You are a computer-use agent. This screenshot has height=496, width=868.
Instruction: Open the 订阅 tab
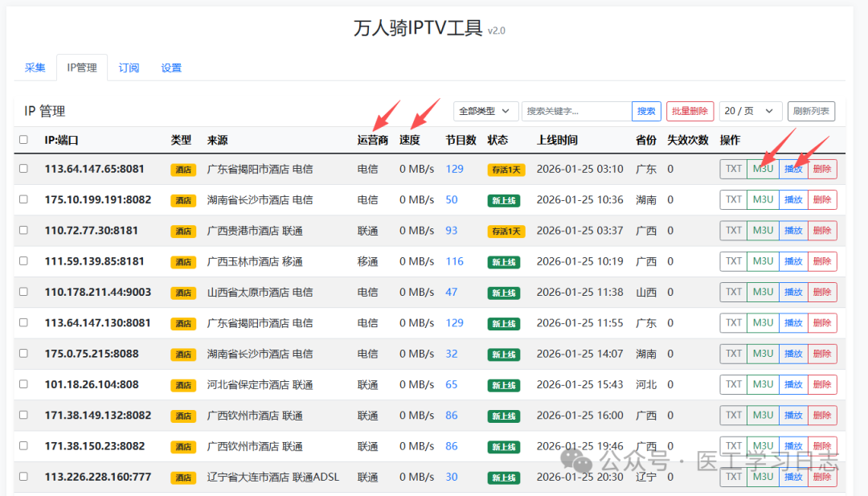(x=129, y=68)
